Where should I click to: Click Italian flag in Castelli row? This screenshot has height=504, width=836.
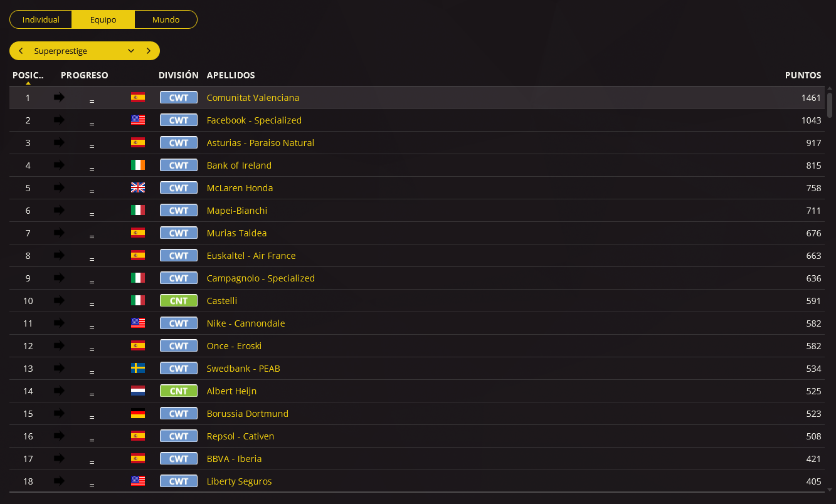[x=138, y=300]
